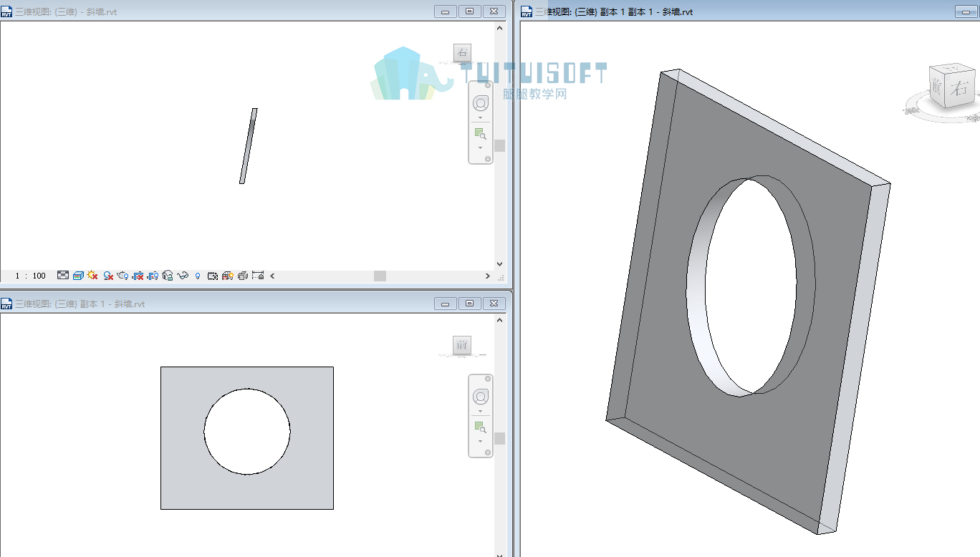Toggle Show Crop Region icon
Image resolution: width=980 pixels, height=557 pixels.
153,276
